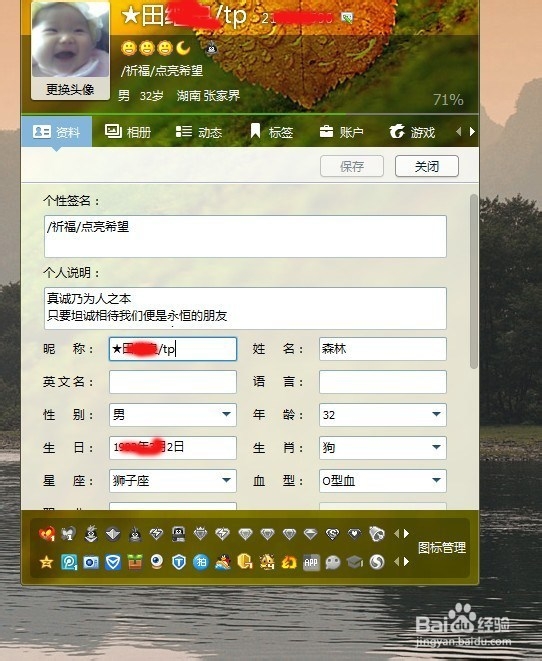Open the blue T shield icon
Viewport: 542px width, 661px height.
tap(179, 562)
